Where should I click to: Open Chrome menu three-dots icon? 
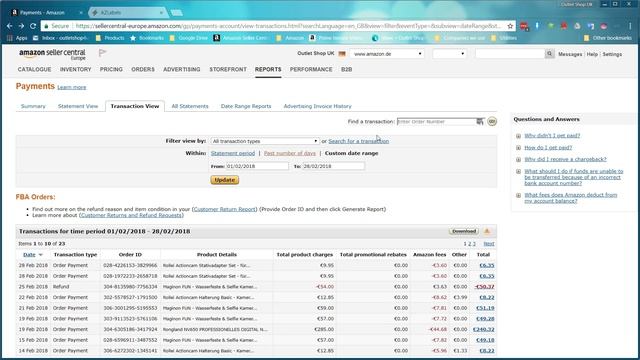pyautogui.click(x=631, y=26)
